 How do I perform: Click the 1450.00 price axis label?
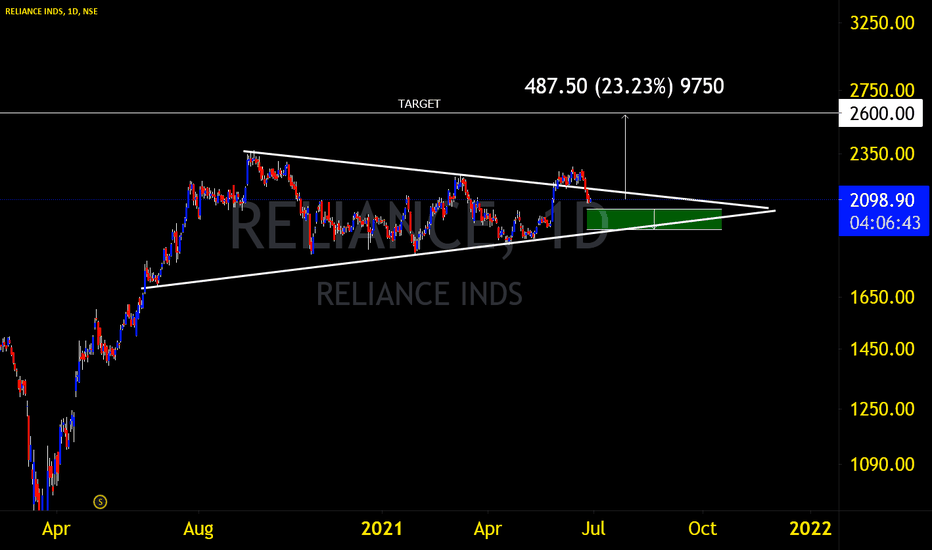coord(882,349)
